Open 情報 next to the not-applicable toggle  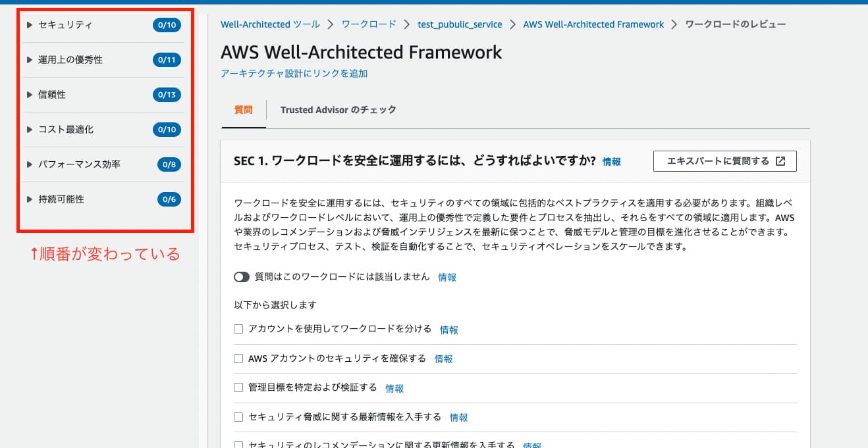(x=447, y=278)
